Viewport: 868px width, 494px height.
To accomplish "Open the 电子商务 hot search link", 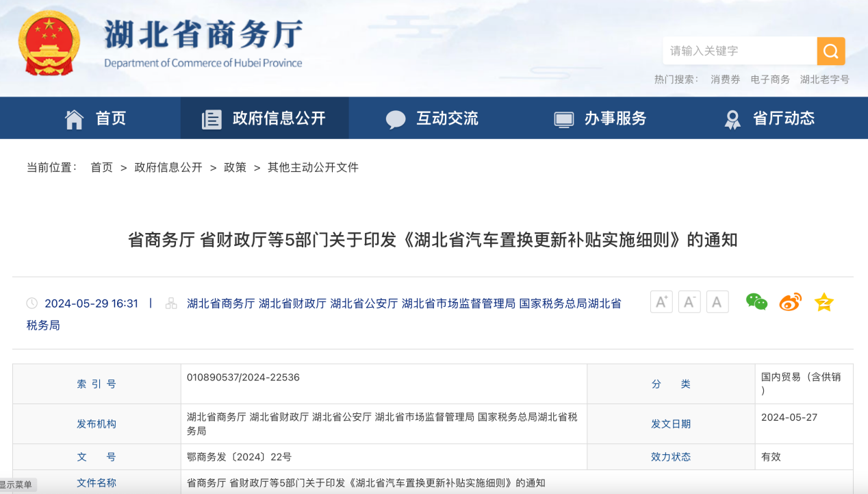I will point(771,79).
